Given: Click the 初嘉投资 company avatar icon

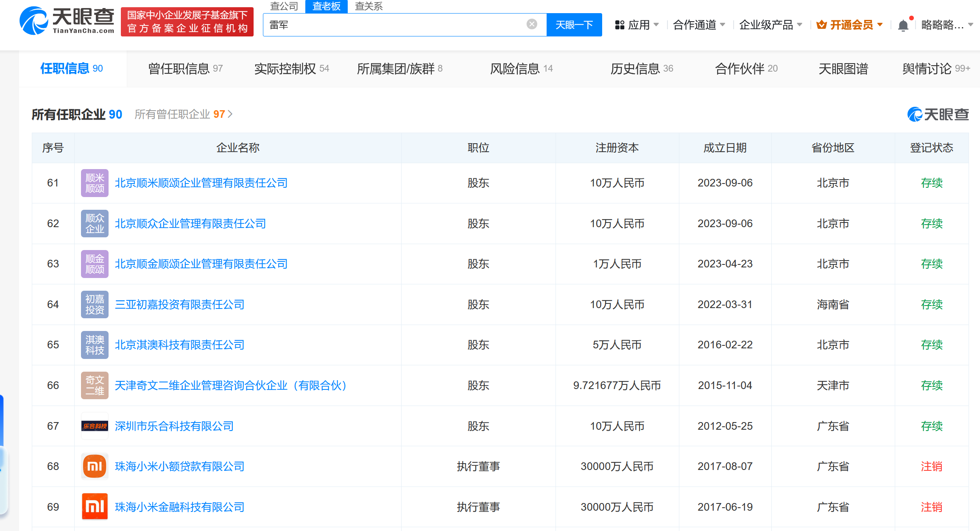Looking at the screenshot, I should click(x=95, y=304).
